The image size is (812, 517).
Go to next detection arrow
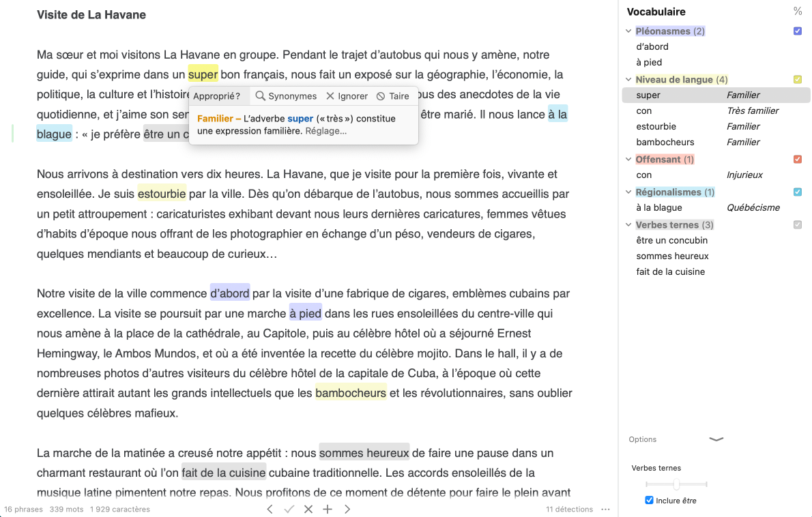[347, 509]
